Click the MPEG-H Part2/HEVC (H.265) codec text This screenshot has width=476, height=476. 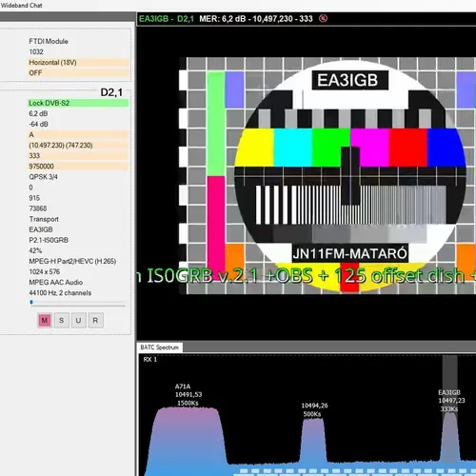click(x=72, y=261)
